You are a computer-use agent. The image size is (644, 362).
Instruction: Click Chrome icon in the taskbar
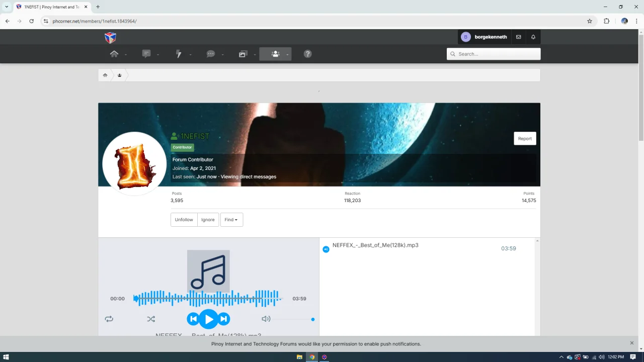pos(312,357)
